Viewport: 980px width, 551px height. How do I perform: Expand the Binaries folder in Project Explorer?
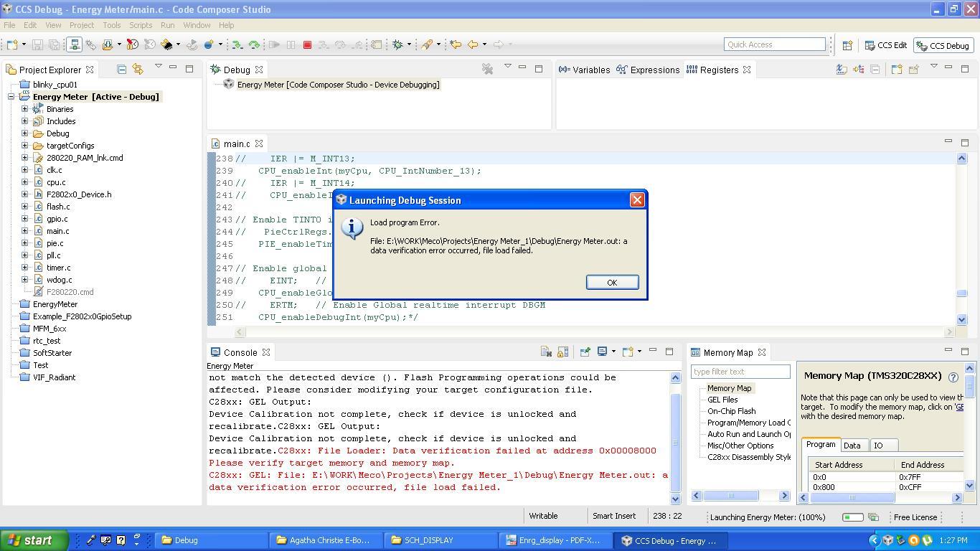click(24, 109)
